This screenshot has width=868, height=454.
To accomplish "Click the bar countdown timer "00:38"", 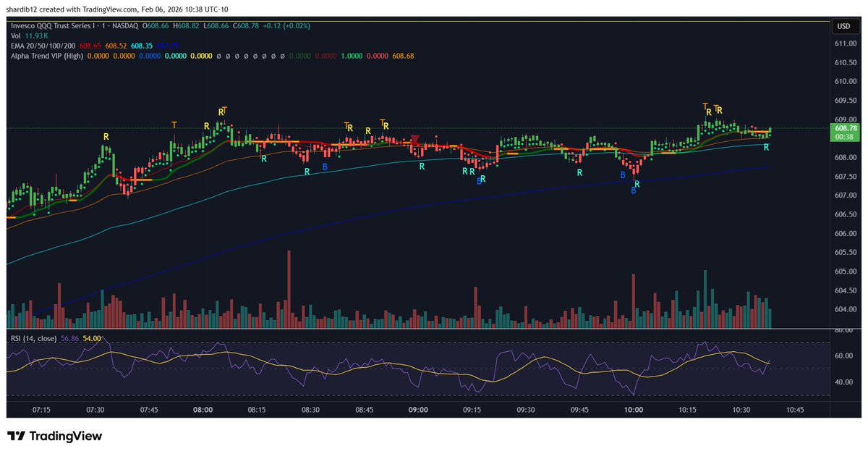I will tap(846, 136).
